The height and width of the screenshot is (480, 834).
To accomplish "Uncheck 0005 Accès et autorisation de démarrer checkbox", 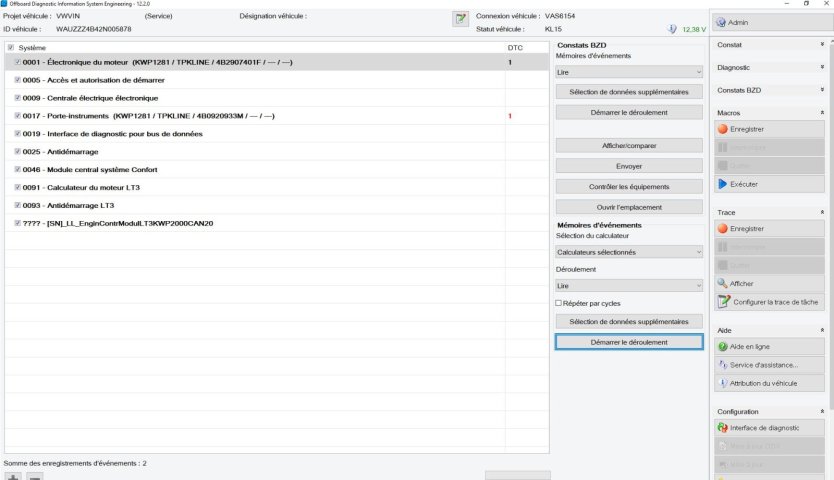I will click(x=18, y=80).
